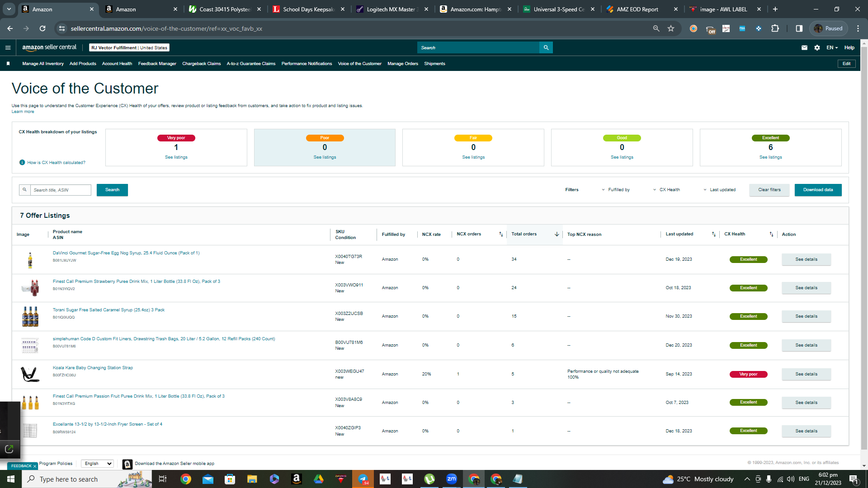Sort by NCX orders column arrows

pyautogui.click(x=501, y=234)
